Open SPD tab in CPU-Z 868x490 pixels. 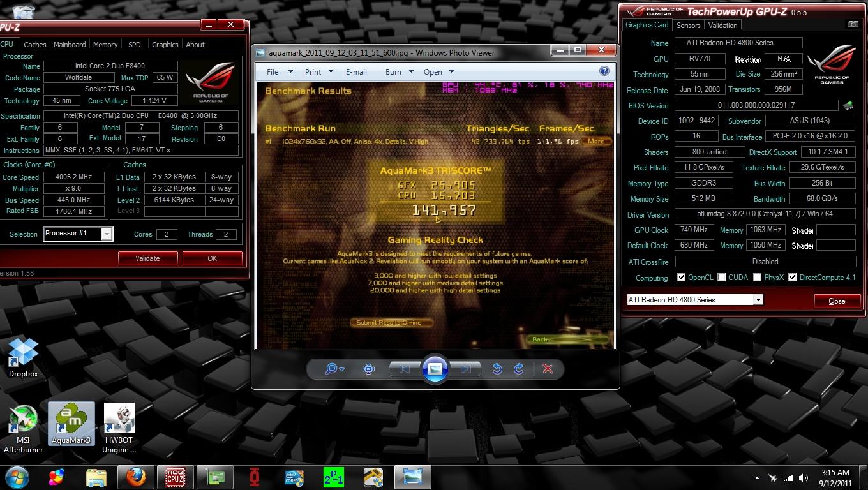tap(135, 45)
